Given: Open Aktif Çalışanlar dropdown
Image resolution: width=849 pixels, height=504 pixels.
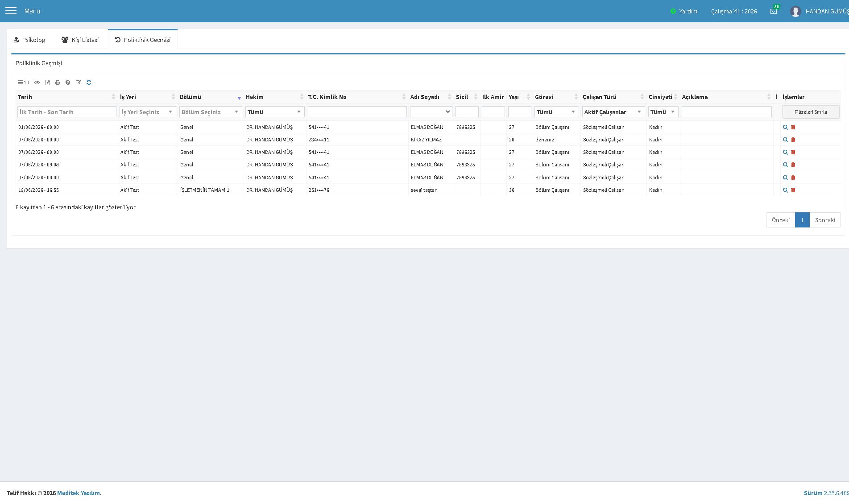Looking at the screenshot, I should (613, 112).
